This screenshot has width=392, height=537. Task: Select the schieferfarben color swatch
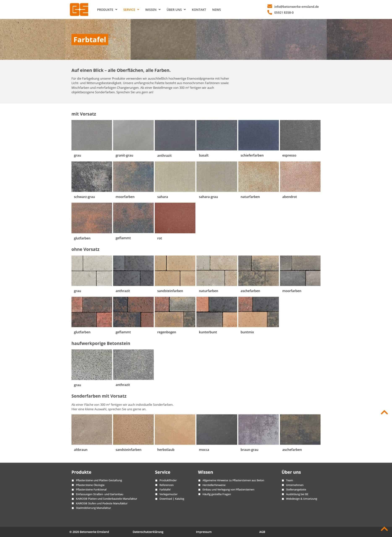258,135
